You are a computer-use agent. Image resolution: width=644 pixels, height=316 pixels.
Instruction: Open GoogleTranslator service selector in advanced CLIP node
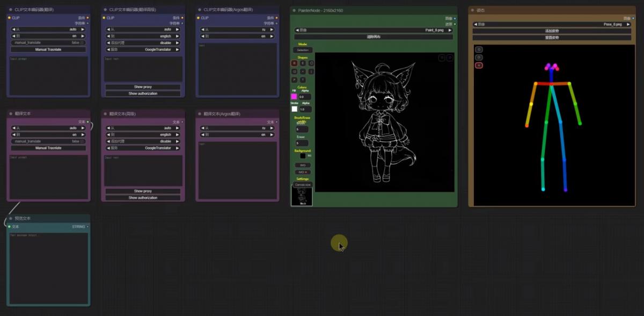coord(143,49)
